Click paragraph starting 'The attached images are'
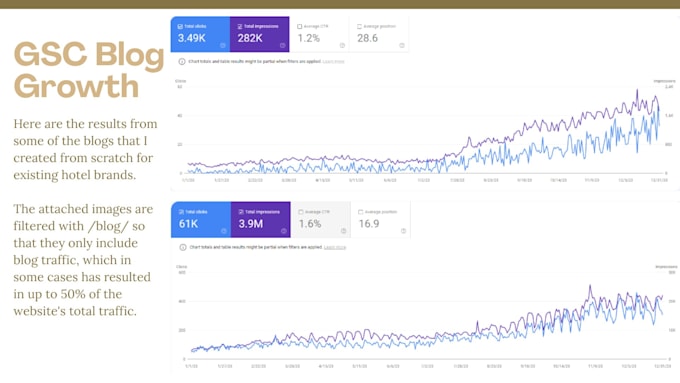680x383 pixels. coord(83,260)
